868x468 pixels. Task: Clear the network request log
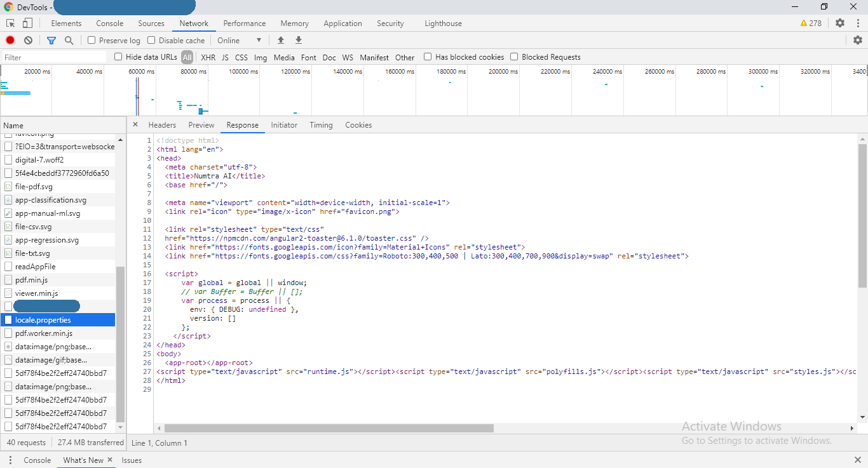click(28, 39)
